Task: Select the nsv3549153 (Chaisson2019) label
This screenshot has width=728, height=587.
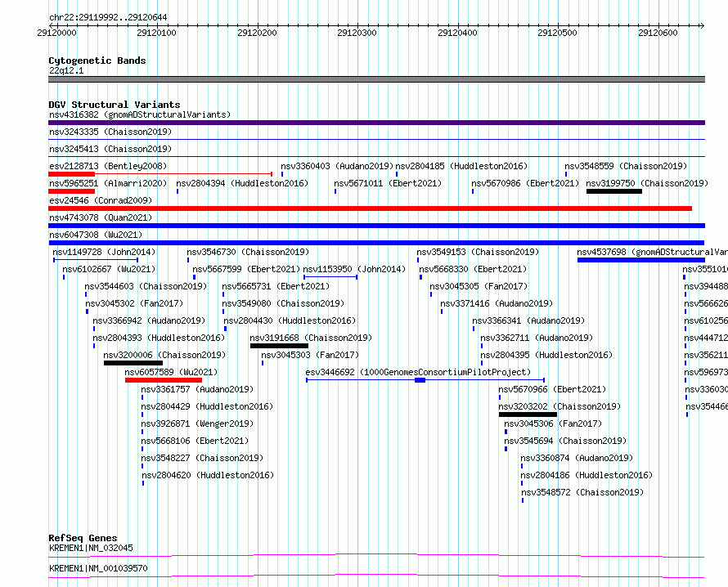Action: [x=478, y=252]
